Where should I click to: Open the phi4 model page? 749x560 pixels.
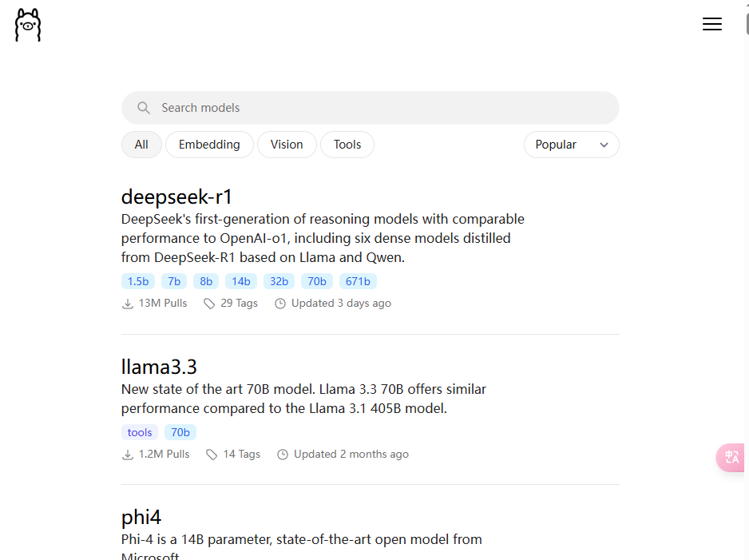pos(141,518)
